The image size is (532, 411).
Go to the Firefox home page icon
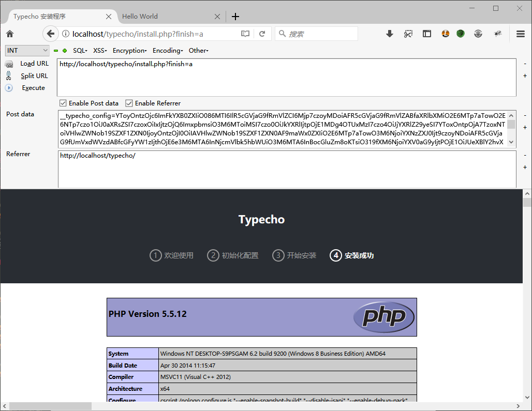[x=10, y=34]
